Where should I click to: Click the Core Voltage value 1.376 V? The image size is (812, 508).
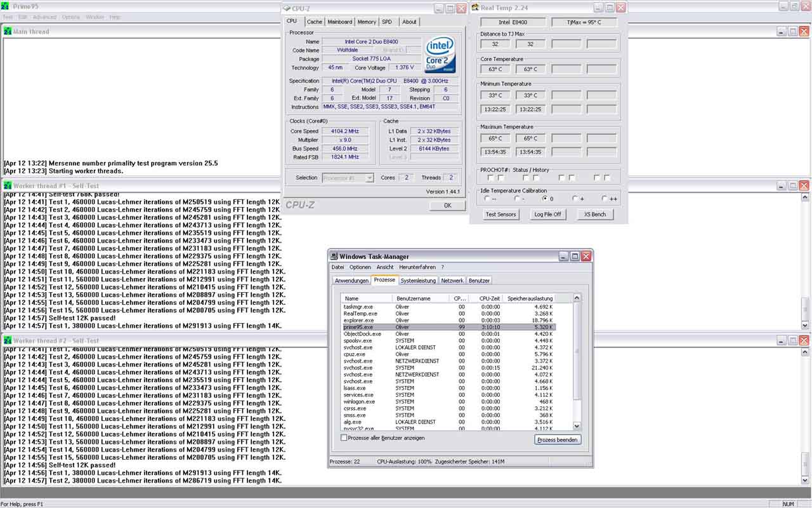coord(403,67)
